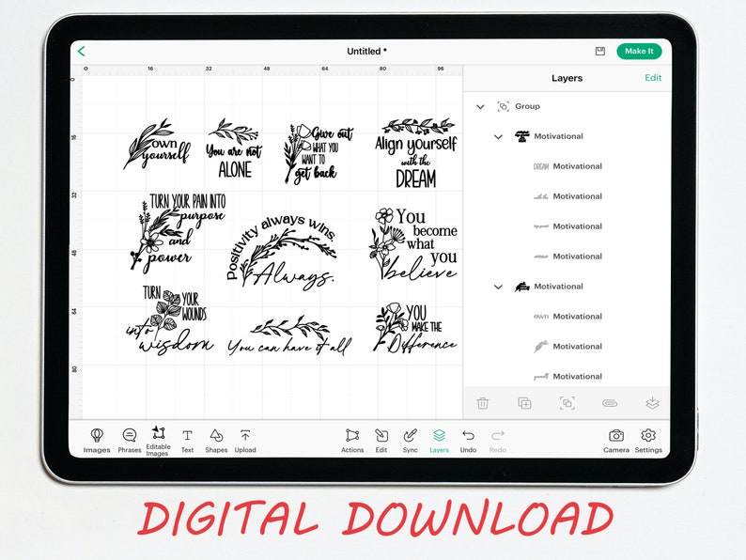Save the project with the save icon
This screenshot has height=560, width=746.
(600, 51)
